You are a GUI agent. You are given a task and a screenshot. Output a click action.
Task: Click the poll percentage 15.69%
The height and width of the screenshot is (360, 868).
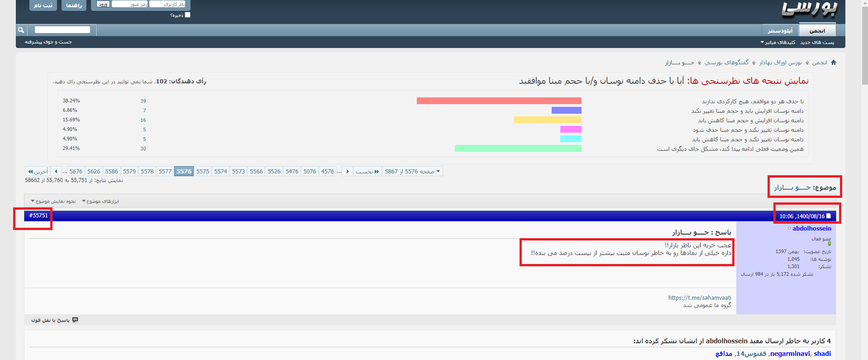click(71, 120)
